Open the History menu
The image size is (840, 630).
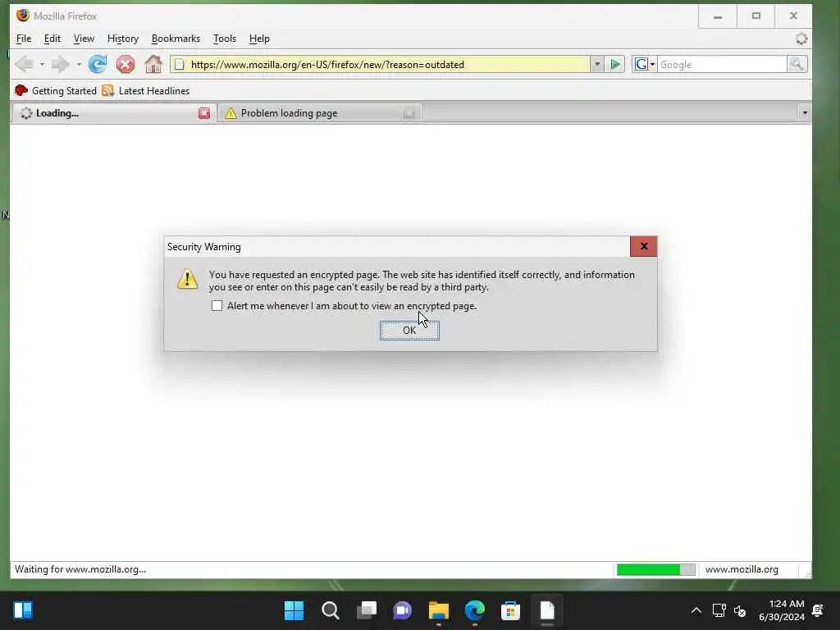(x=123, y=39)
